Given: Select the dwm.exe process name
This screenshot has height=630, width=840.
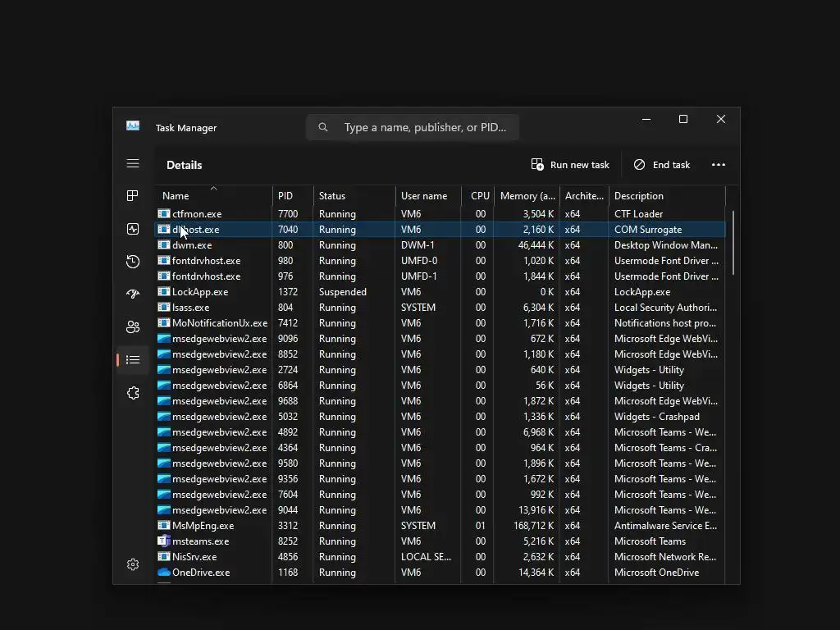Looking at the screenshot, I should tap(192, 244).
